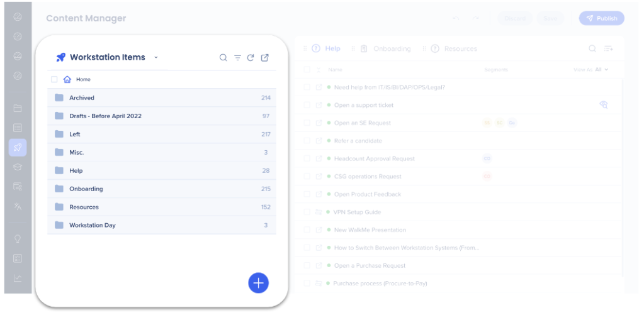This screenshot has width=644, height=320.
Task: Click the search icon in Workstation Items panel
Action: 223,58
